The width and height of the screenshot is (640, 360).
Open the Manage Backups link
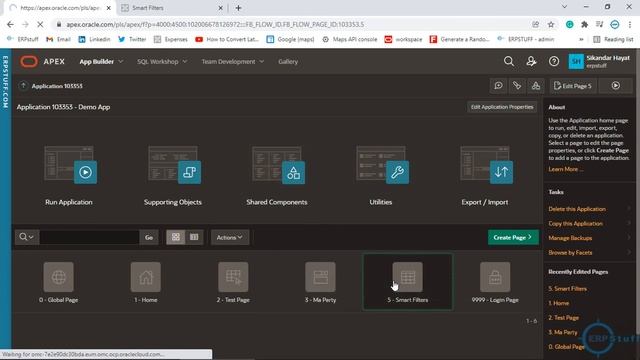coord(570,238)
